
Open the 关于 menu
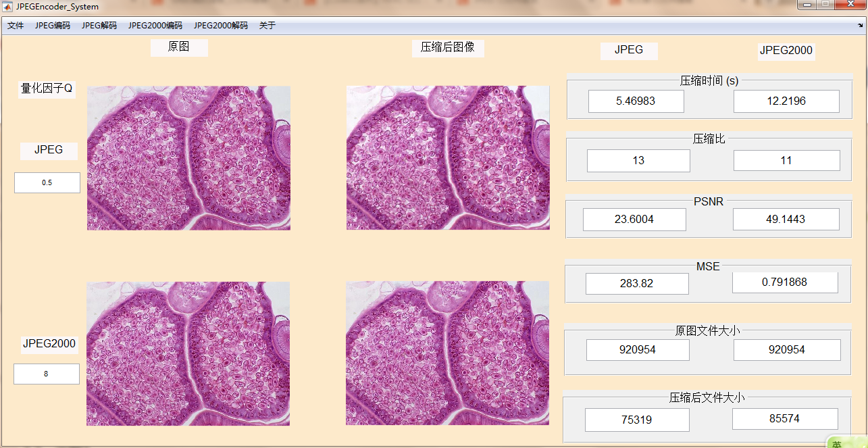tap(267, 26)
